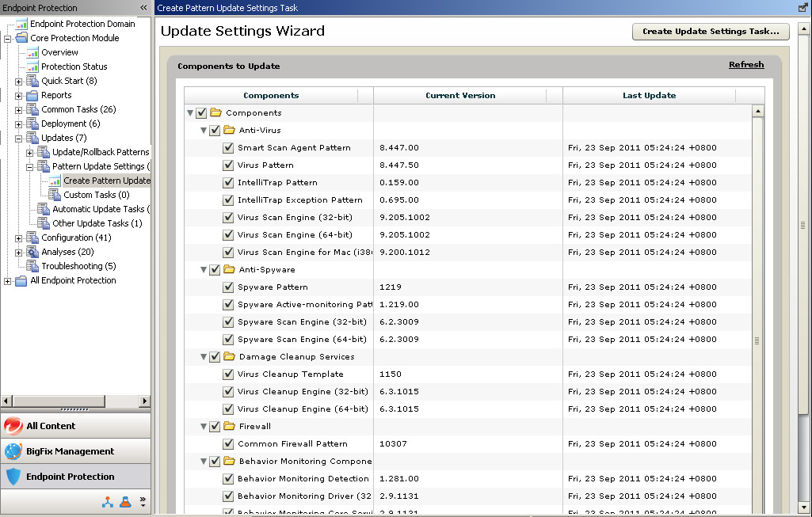Viewport: 812px width, 517px height.
Task: Click the Endpoint Protection Domain chart icon
Action: point(21,24)
